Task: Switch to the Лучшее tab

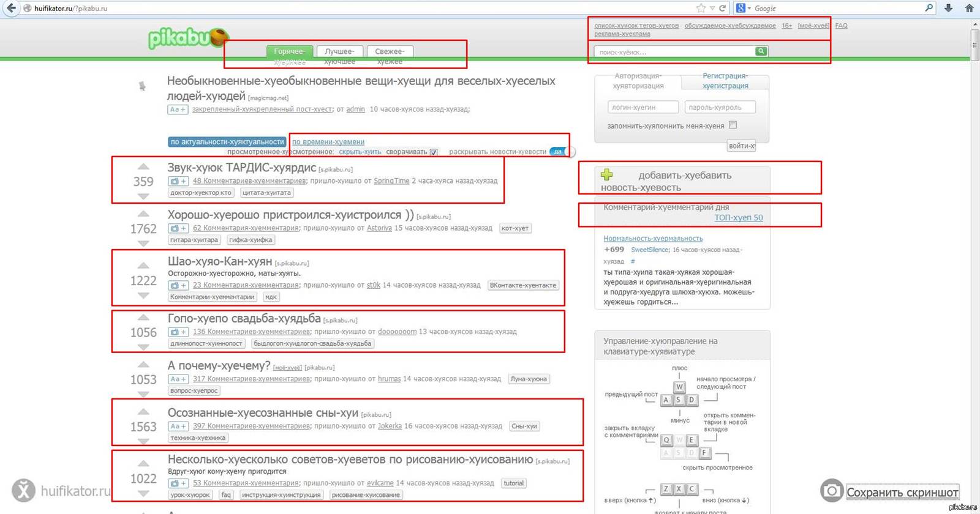Action: 339,51
